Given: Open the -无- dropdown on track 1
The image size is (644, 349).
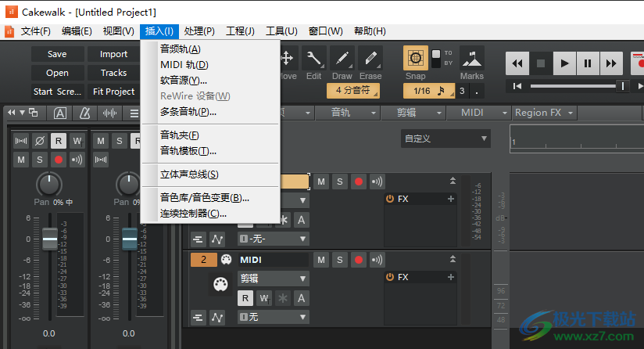Looking at the screenshot, I should [x=273, y=239].
